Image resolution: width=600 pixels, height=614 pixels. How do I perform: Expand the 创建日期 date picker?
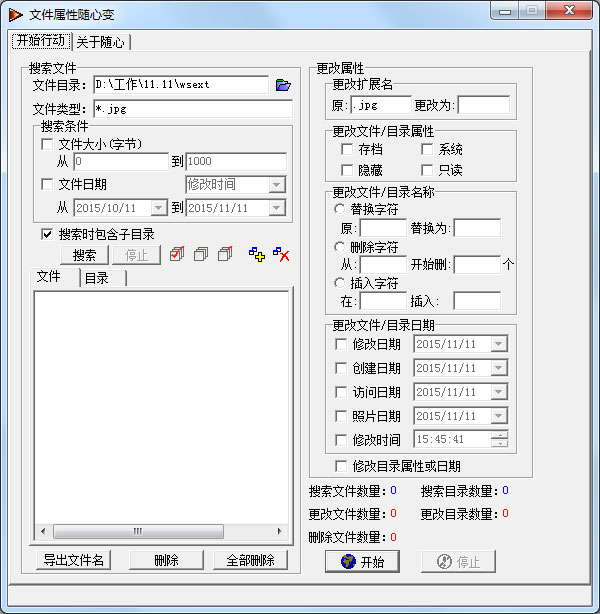click(x=499, y=368)
